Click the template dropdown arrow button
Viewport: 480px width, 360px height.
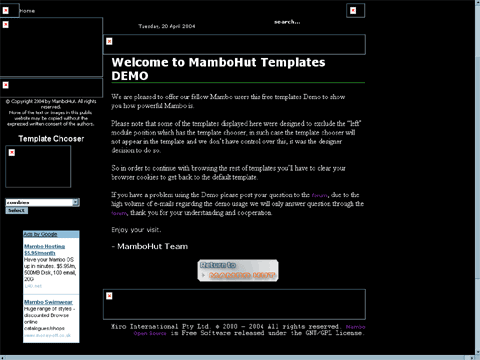point(76,202)
